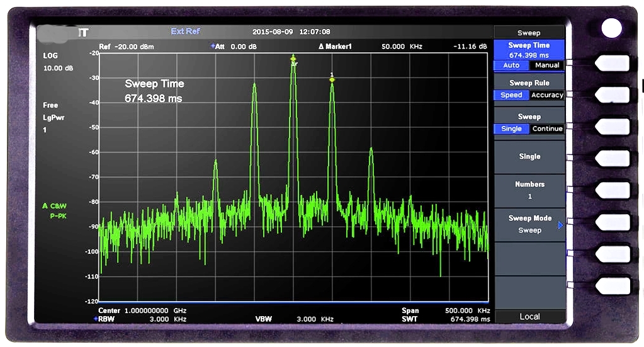
Task: Click VBW 3.000 KHz readout
Action: point(294,319)
